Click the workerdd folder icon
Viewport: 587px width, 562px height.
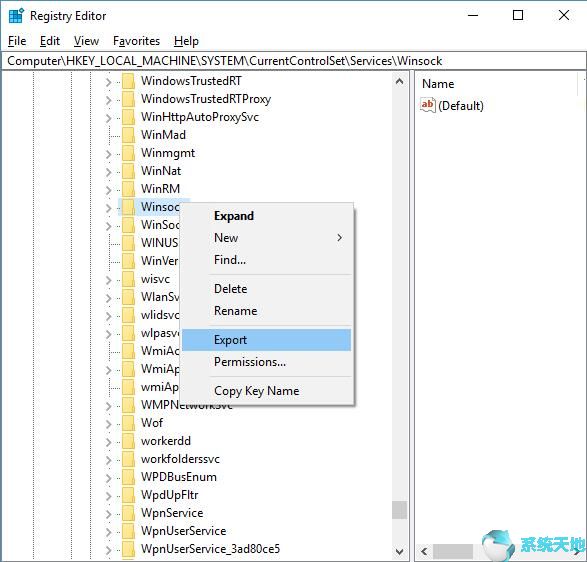[x=128, y=441]
